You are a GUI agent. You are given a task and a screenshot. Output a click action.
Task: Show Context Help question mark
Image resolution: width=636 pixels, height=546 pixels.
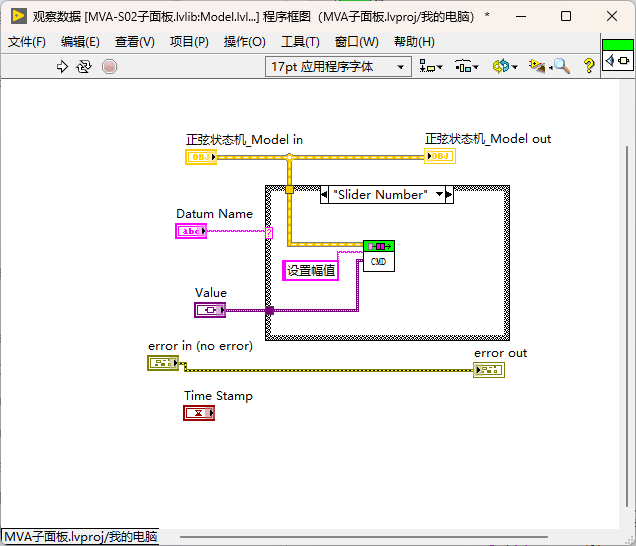pyautogui.click(x=589, y=66)
